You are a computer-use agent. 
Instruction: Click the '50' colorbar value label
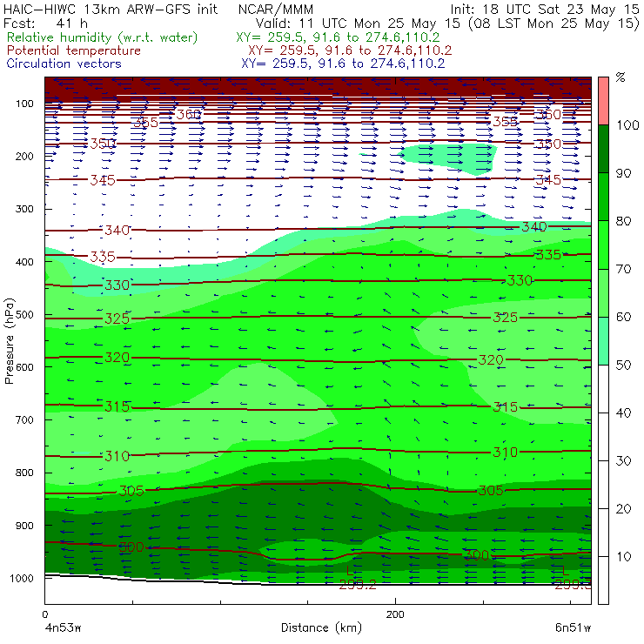[x=623, y=365]
